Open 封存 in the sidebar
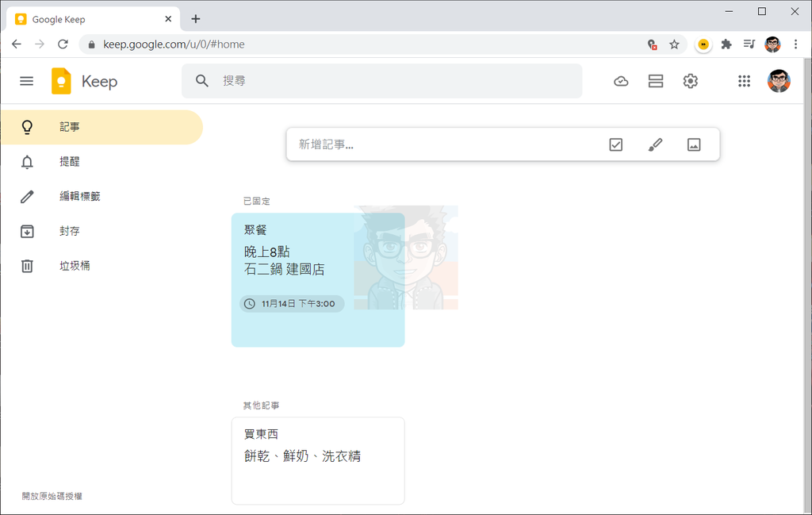 pos(101,231)
